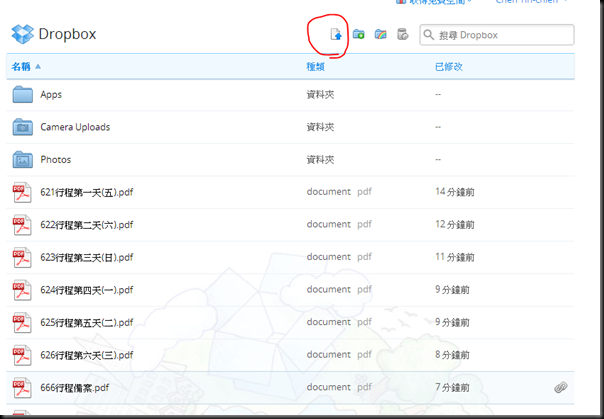Click PDF icon of 621行程第一天(五).pdf
The image size is (604, 419).
[x=22, y=192]
